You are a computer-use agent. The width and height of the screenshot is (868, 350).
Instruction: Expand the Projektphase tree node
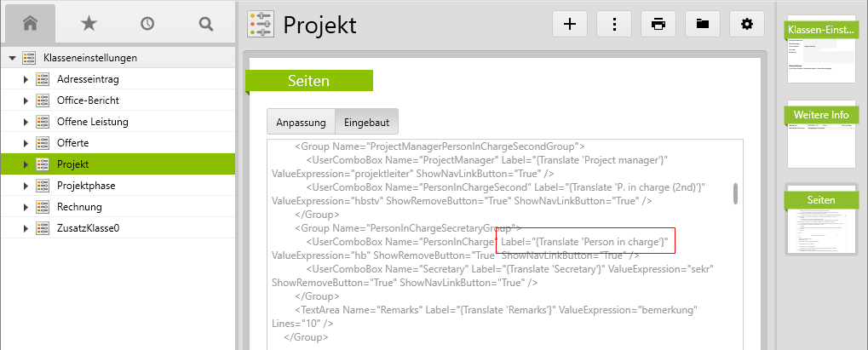click(x=26, y=186)
